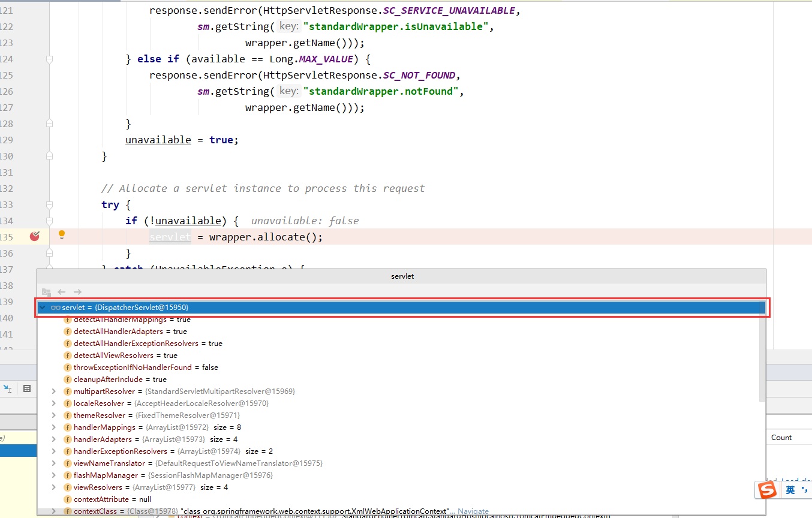
Task: Fold the block end marker at line 130
Action: tap(50, 156)
